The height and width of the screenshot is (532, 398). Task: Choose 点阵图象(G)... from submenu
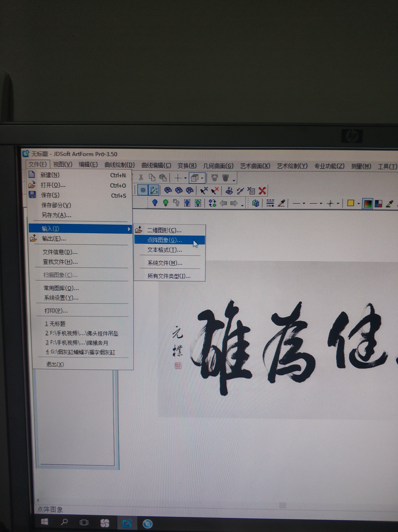(x=170, y=240)
